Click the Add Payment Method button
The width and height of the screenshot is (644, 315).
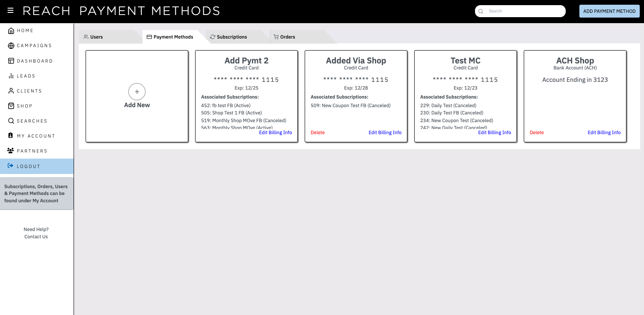[x=609, y=11]
